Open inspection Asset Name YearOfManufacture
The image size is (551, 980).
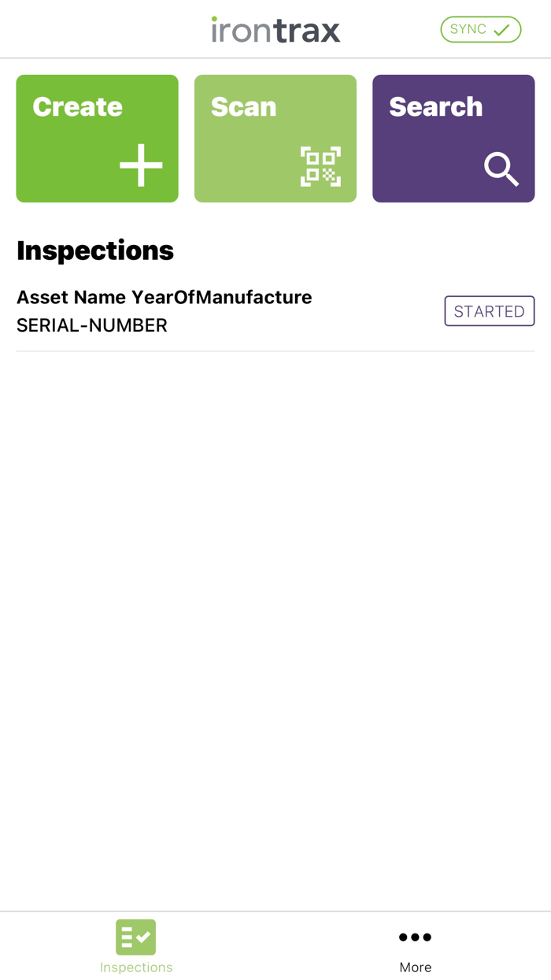[x=165, y=297]
